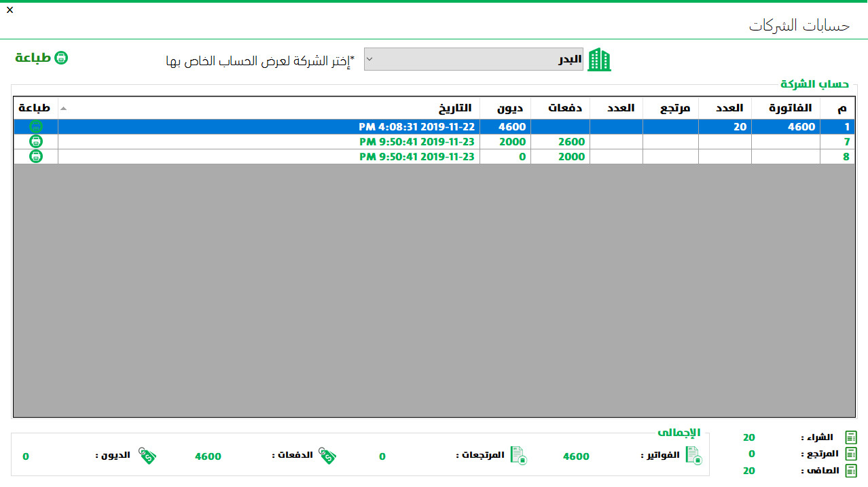Click the الشراء value 20
868x487 pixels.
coord(749,438)
